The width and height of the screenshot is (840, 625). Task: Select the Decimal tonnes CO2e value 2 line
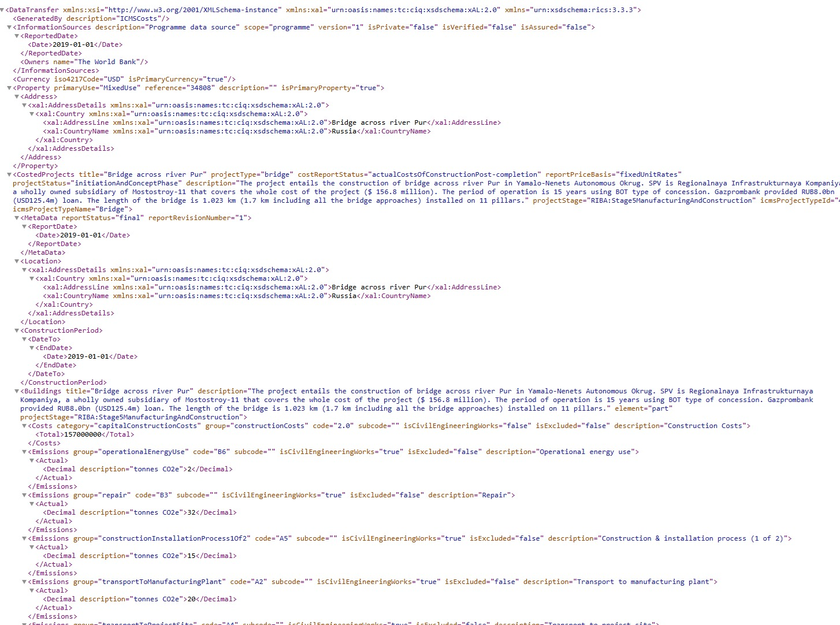click(x=137, y=469)
